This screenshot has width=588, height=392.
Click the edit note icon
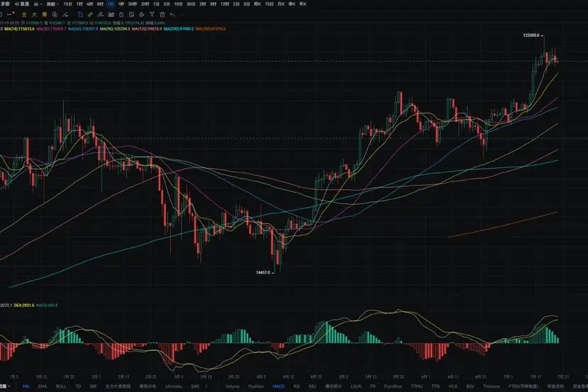131,15
